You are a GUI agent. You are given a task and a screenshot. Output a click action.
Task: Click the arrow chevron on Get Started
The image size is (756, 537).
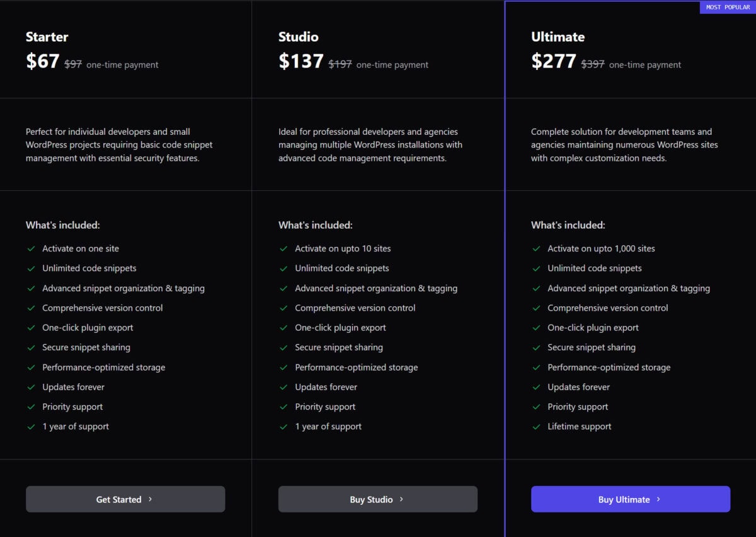point(150,499)
